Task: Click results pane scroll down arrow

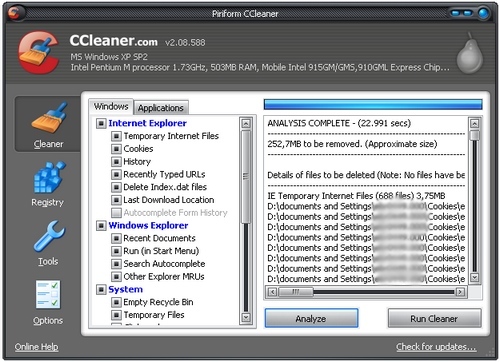Action: tap(475, 277)
